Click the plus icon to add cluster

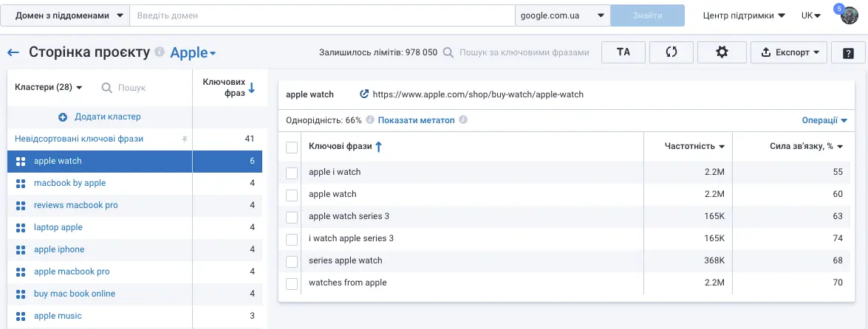(63, 117)
